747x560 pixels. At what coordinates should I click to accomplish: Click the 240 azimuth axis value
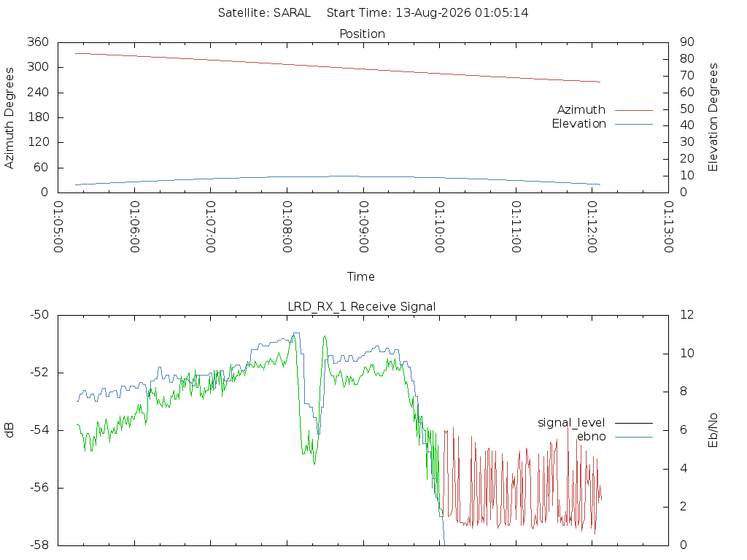pos(38,93)
